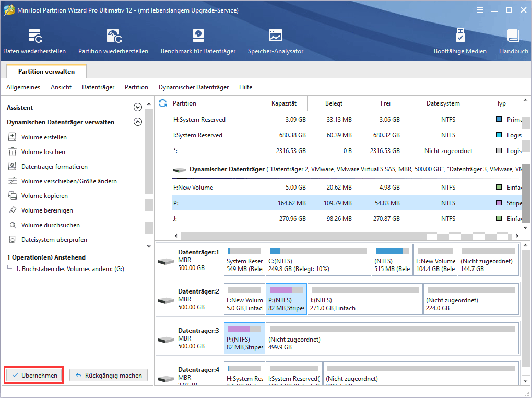Click Volume erstellen icon
The height and width of the screenshot is (398, 532).
click(x=12, y=137)
